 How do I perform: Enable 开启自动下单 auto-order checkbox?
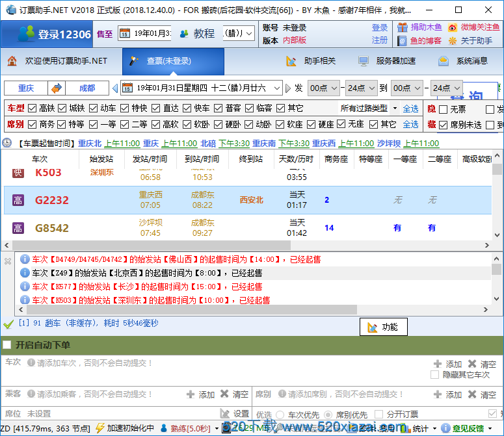pyautogui.click(x=7, y=345)
